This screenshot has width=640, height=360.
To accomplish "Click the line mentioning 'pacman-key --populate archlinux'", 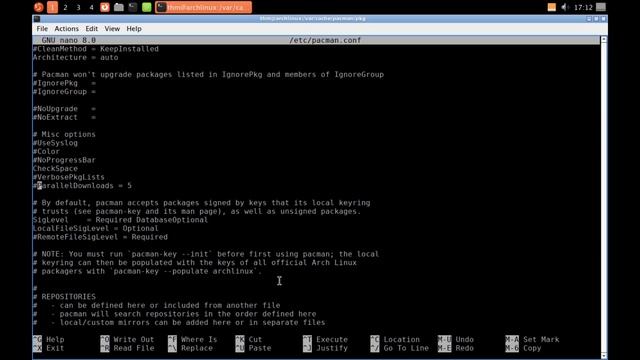I will coord(147,271).
